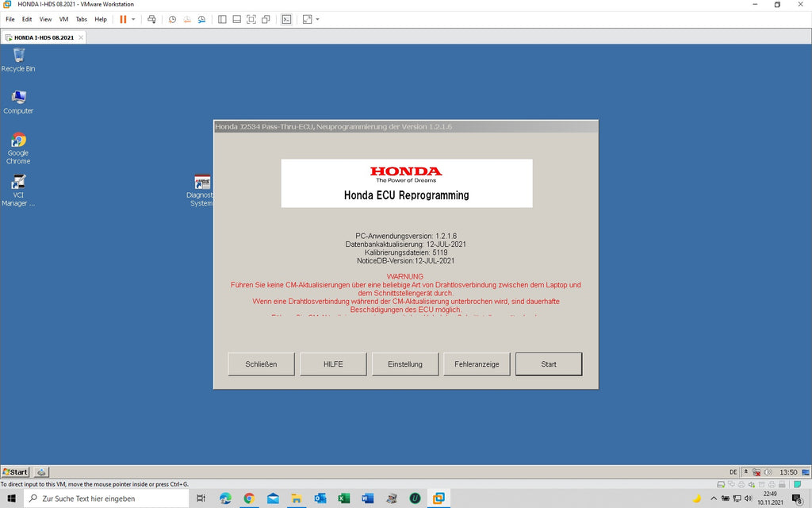Click host volume tray icon
The width and height of the screenshot is (812, 508).
pyautogui.click(x=748, y=498)
